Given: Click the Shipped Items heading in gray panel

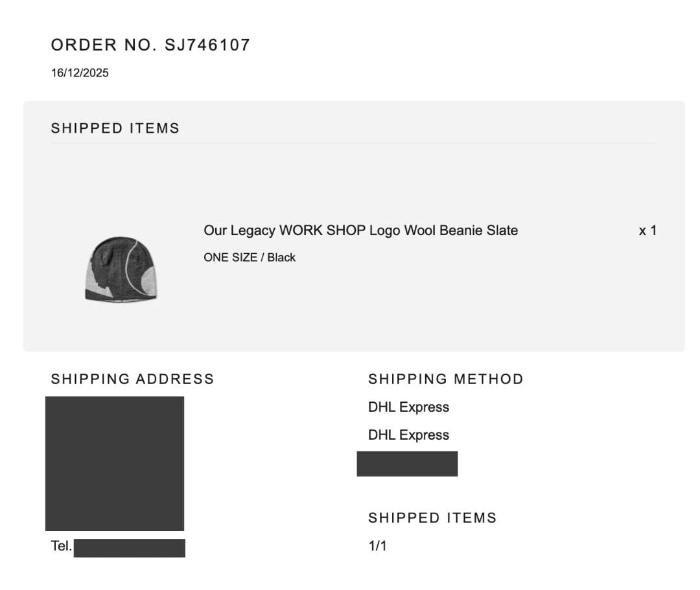Looking at the screenshot, I should click(115, 128).
